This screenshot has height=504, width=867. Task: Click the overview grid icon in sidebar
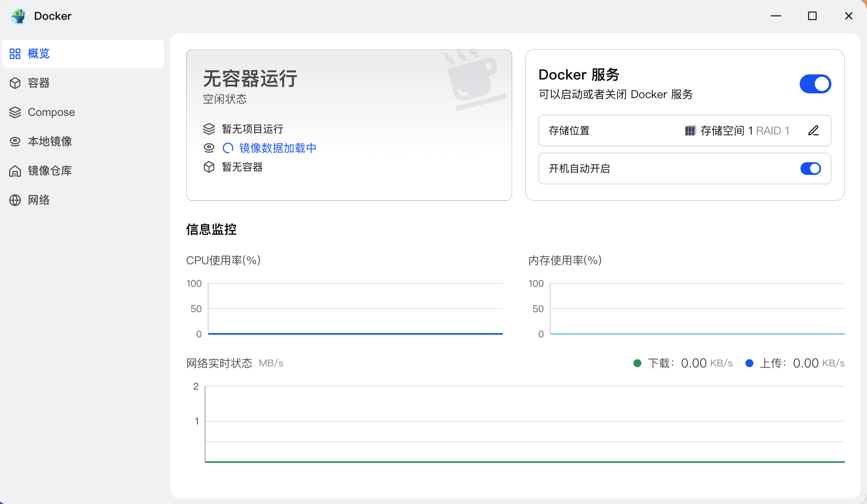tap(15, 54)
